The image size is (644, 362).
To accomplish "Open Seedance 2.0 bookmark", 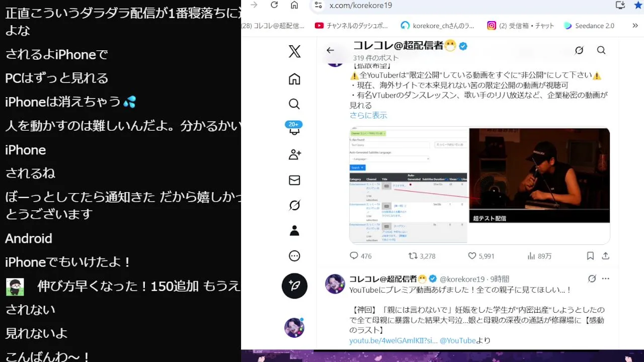I will coord(589,26).
